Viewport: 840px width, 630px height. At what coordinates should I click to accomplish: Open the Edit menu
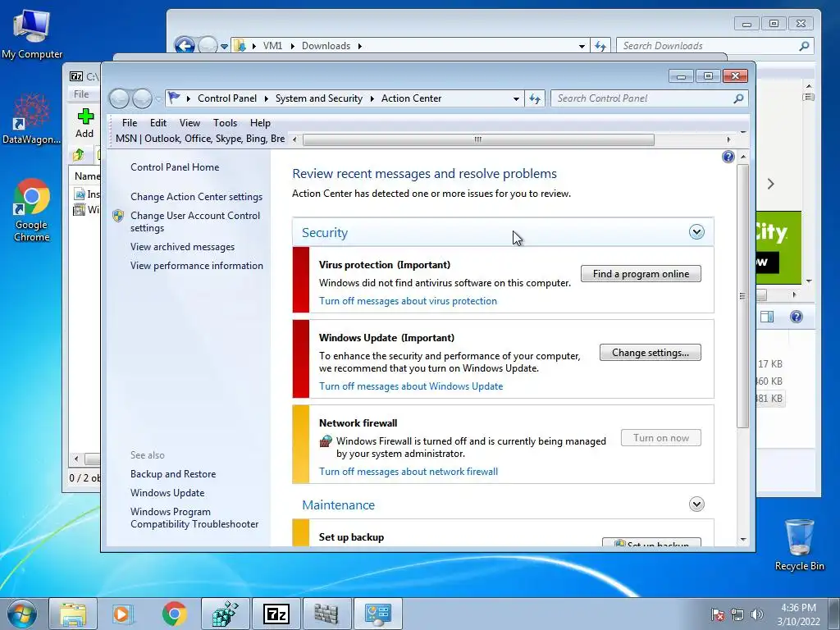coord(158,123)
